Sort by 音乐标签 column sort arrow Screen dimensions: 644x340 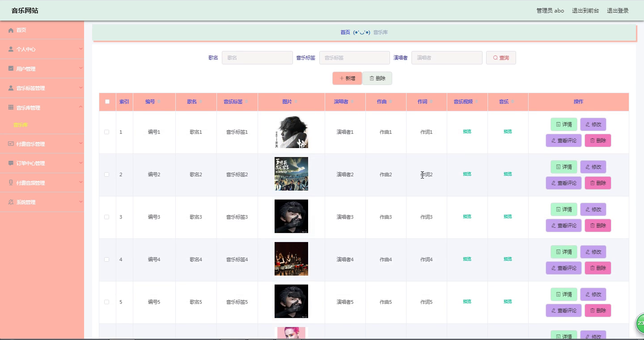tap(246, 102)
